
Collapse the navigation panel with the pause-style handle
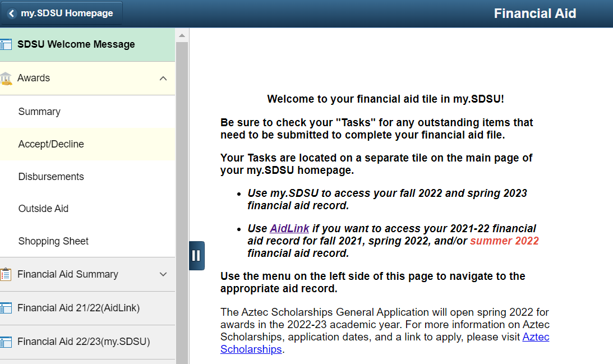(x=197, y=256)
